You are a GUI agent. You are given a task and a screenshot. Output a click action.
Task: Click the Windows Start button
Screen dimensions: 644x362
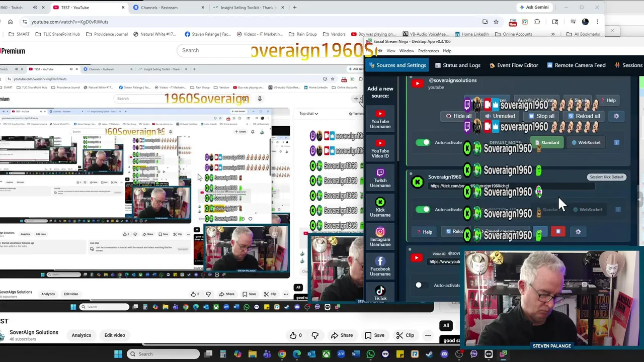pos(118,354)
